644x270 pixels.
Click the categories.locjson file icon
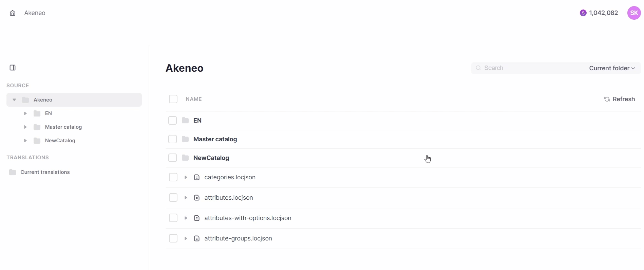197,177
